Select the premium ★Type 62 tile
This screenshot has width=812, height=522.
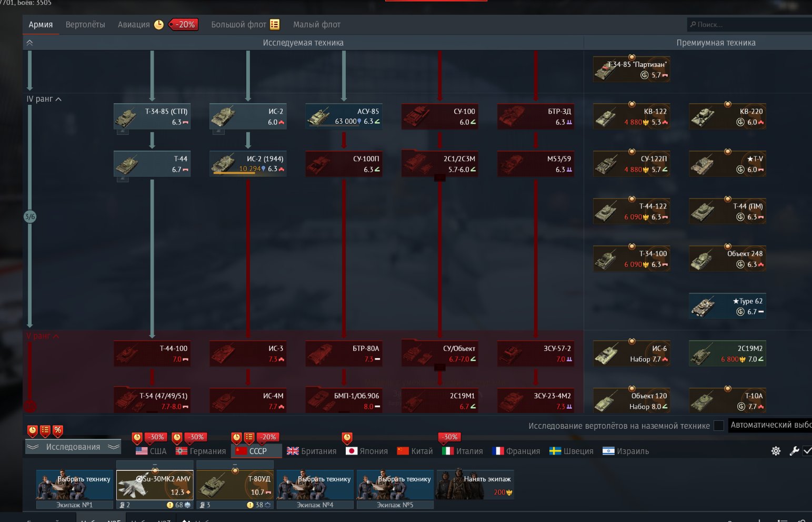[x=727, y=306]
